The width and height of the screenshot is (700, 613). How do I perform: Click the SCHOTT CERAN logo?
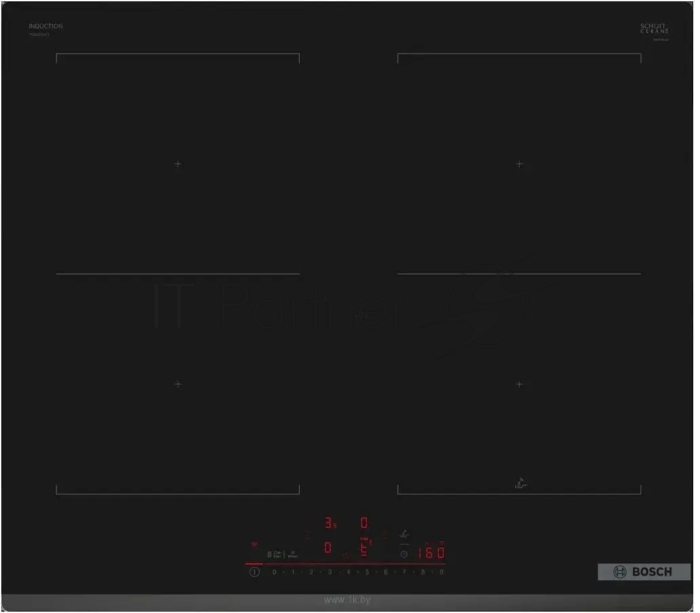coord(654,28)
